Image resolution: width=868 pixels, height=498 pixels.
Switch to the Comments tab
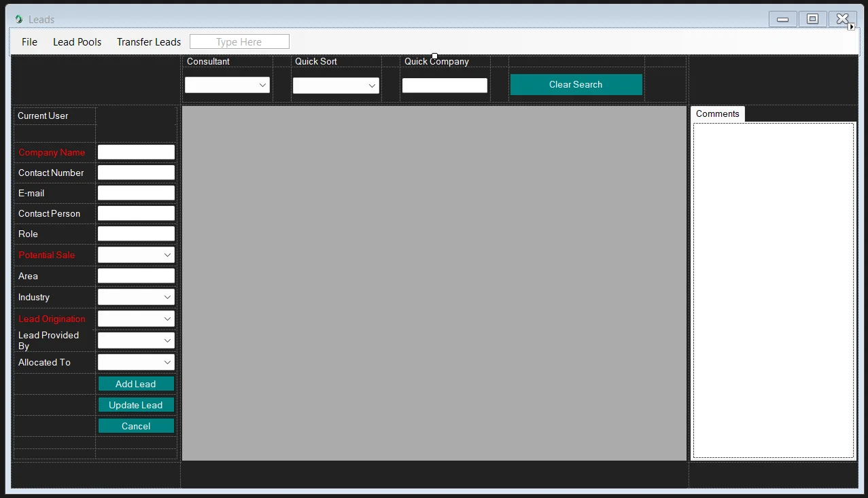[x=717, y=113]
